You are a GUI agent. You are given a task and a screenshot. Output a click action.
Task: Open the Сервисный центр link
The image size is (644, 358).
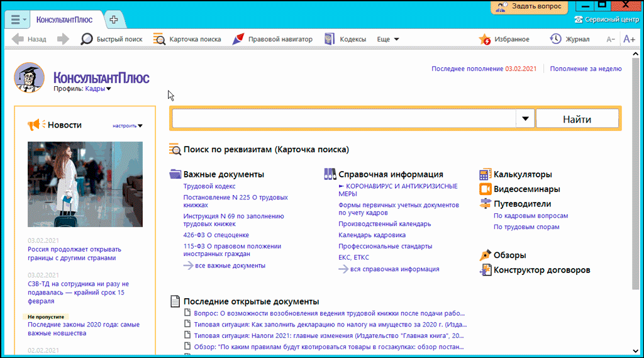(607, 20)
